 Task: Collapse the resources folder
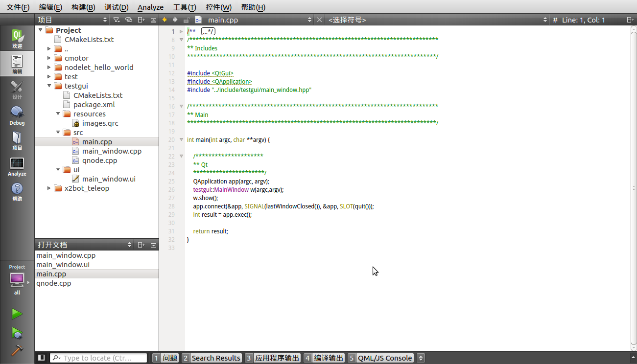(58, 114)
